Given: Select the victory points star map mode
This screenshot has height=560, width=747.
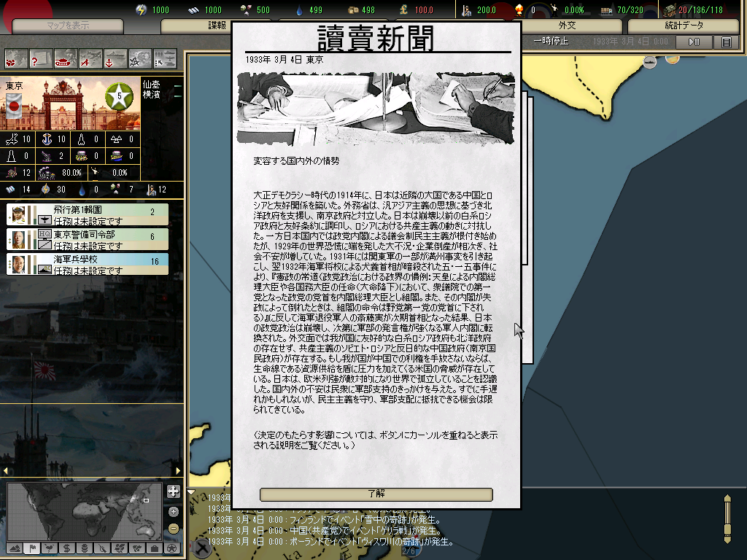Looking at the screenshot, I should (x=172, y=548).
